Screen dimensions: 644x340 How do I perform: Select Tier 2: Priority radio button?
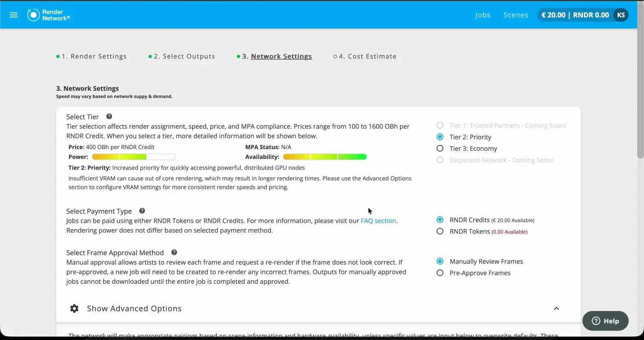pyautogui.click(x=440, y=137)
